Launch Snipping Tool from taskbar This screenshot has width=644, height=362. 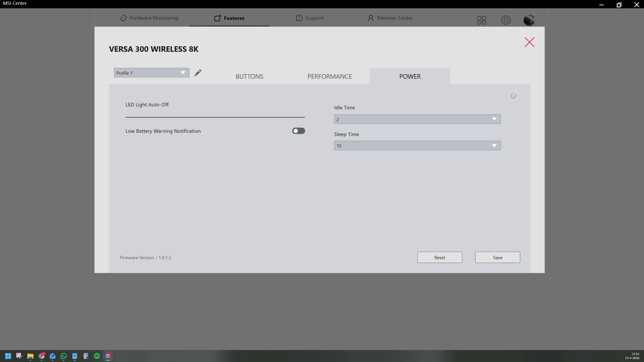pos(19,356)
